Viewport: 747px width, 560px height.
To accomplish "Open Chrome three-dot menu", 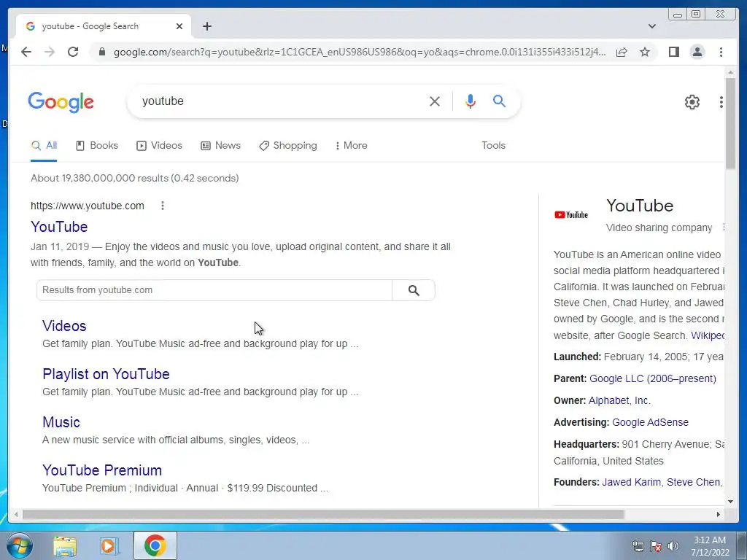I will [721, 52].
